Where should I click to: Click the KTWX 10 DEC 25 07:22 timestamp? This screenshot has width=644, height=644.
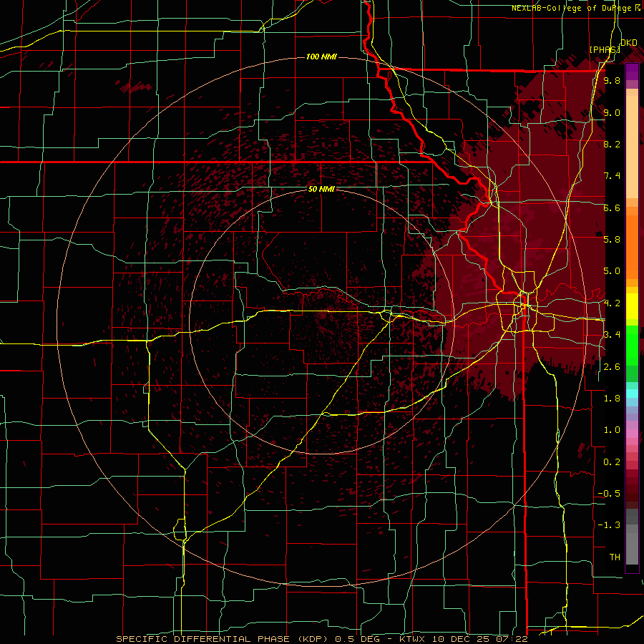tap(464, 639)
